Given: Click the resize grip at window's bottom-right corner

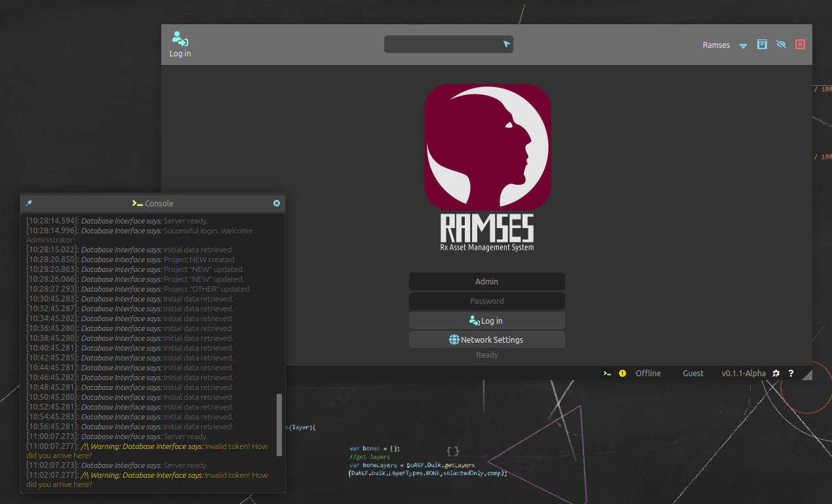Looking at the screenshot, I should (x=806, y=375).
